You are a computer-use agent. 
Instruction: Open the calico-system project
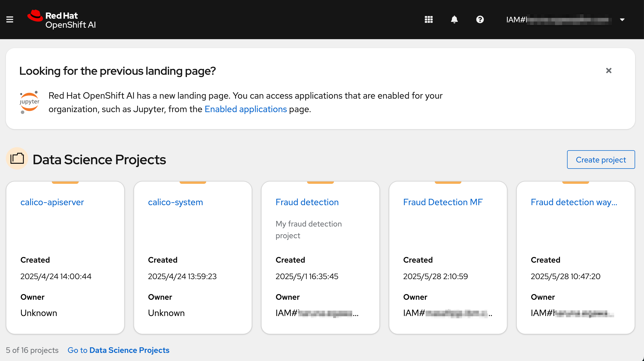[x=175, y=202]
